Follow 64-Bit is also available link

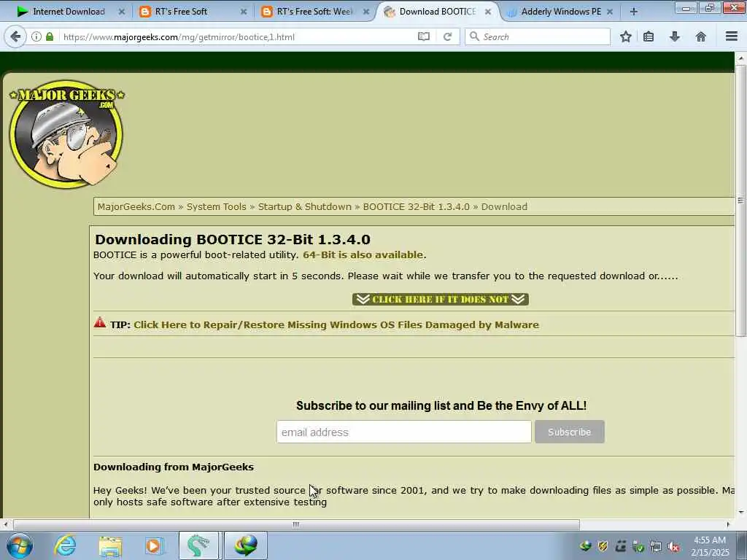(363, 254)
